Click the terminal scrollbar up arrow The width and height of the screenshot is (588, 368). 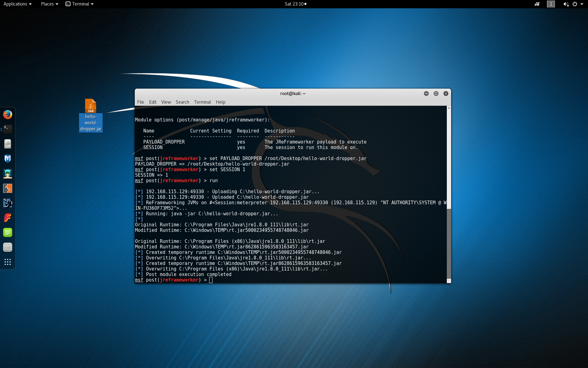click(449, 108)
